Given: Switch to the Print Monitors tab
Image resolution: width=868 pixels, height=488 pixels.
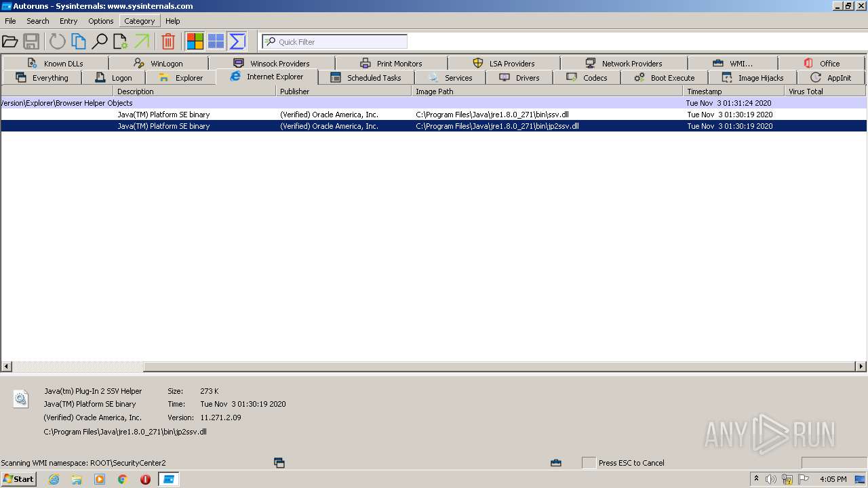Looking at the screenshot, I should (x=391, y=63).
